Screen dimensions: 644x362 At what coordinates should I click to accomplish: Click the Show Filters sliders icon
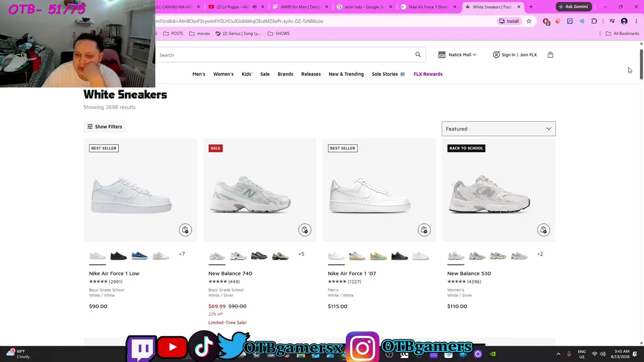pos(90,127)
